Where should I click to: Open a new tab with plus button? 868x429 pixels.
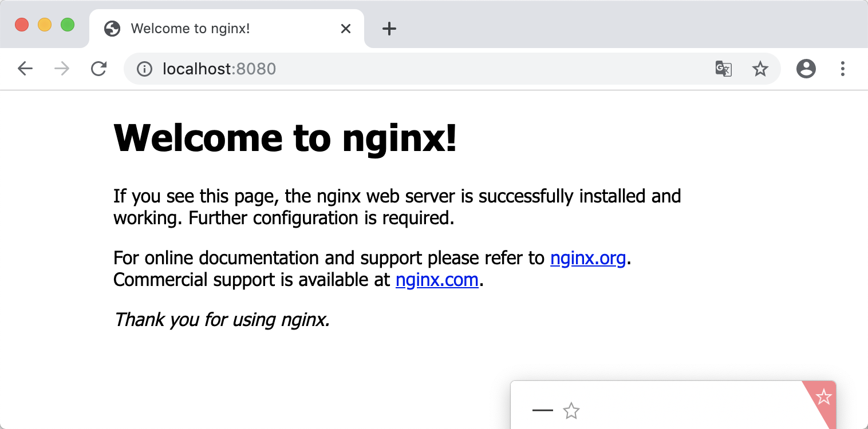coord(389,29)
